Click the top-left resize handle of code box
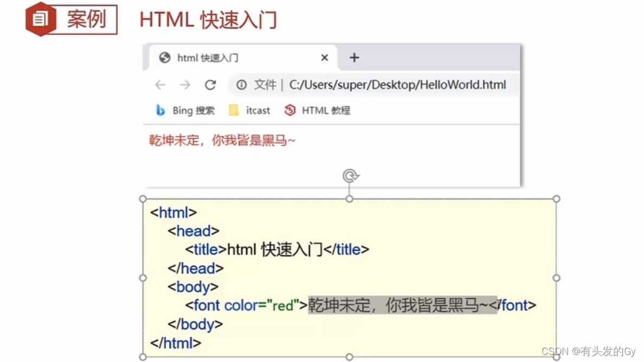This screenshot has height=362, width=644. click(x=143, y=199)
